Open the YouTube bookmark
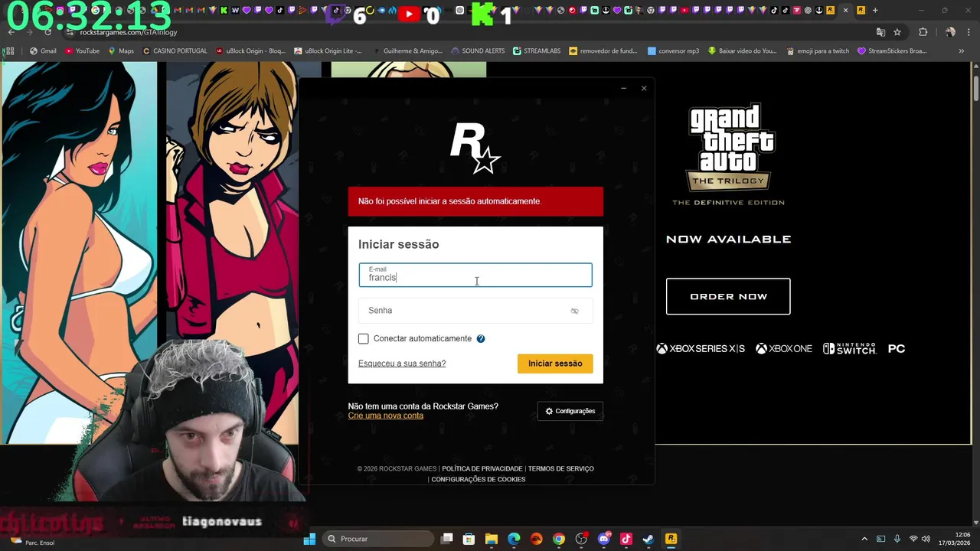This screenshot has width=980, height=551. [82, 51]
